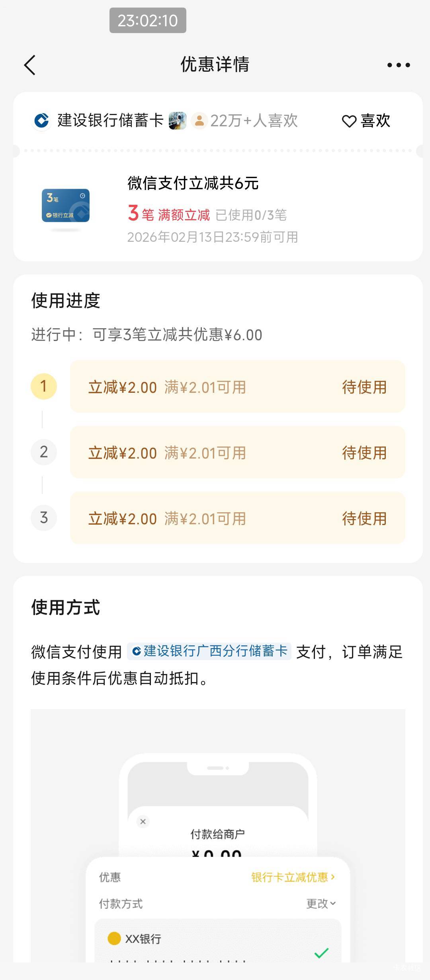Open the blue 3笔 coupon card thumbnail
The width and height of the screenshot is (430, 980).
(66, 206)
